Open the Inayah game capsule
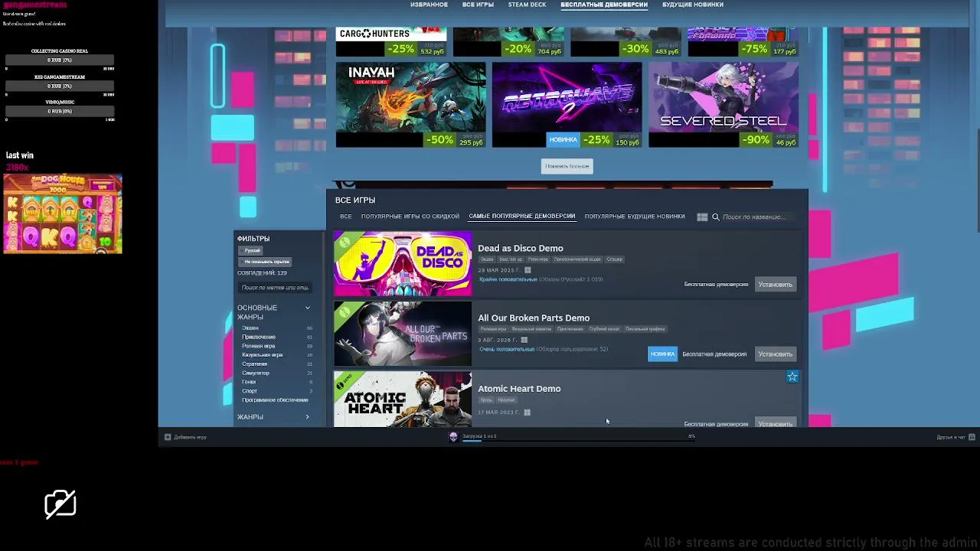Screen dimensions: 980x551 pos(411,105)
